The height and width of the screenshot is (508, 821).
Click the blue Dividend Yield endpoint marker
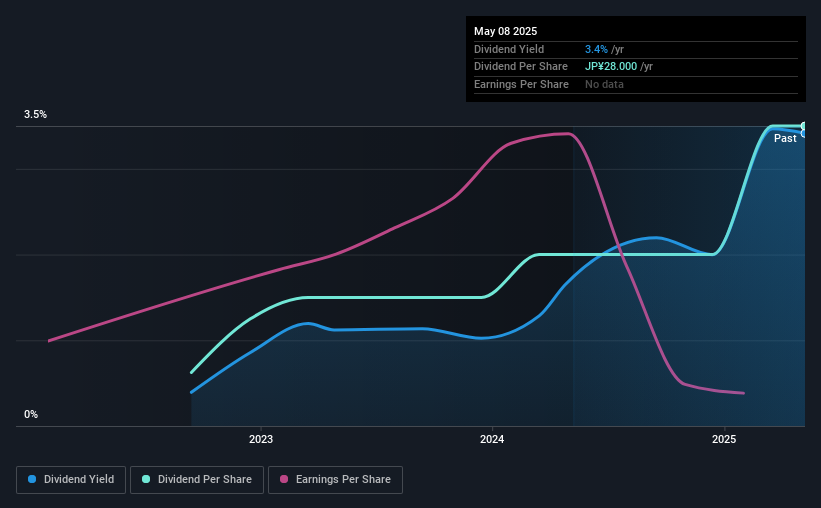(x=803, y=134)
